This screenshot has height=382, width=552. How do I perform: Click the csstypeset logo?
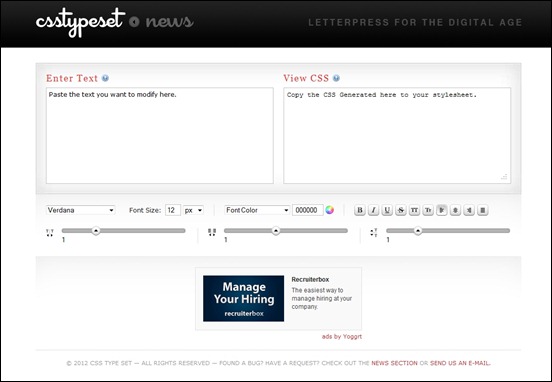pyautogui.click(x=80, y=22)
